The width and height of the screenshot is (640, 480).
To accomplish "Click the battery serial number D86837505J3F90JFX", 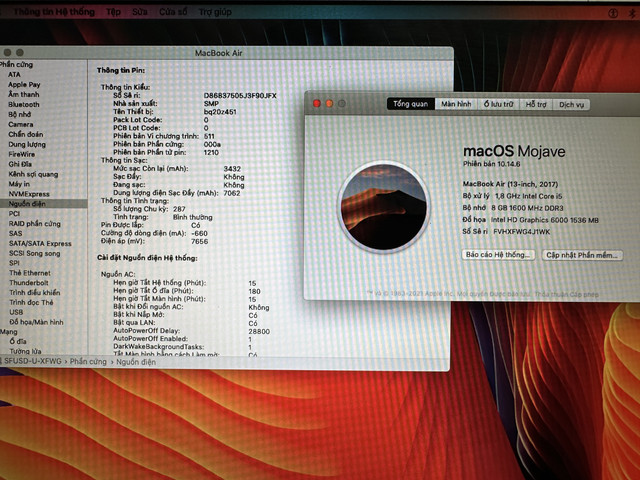I will pyautogui.click(x=240, y=96).
